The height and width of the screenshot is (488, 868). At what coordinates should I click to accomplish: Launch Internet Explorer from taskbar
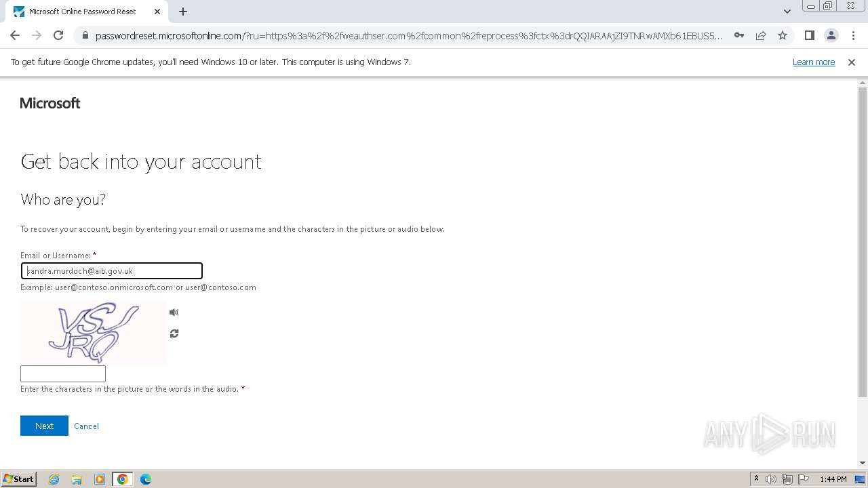pos(54,479)
